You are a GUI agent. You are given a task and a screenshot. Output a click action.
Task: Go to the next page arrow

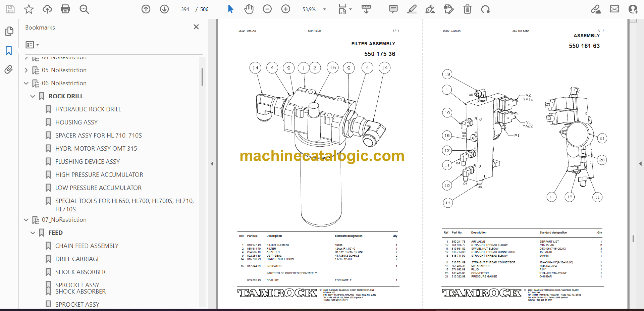coord(164,9)
